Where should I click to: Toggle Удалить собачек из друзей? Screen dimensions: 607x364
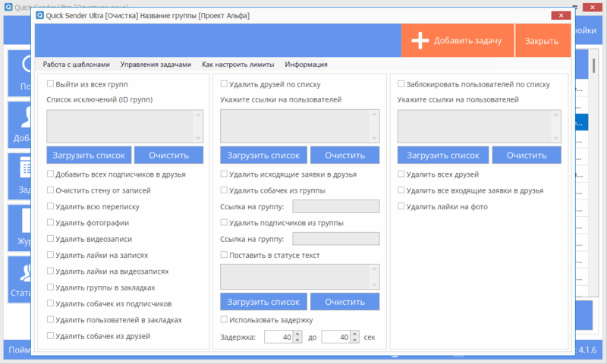click(50, 336)
